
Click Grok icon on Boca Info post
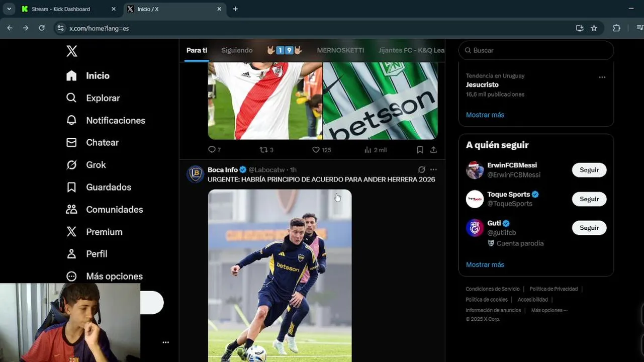[x=422, y=170]
